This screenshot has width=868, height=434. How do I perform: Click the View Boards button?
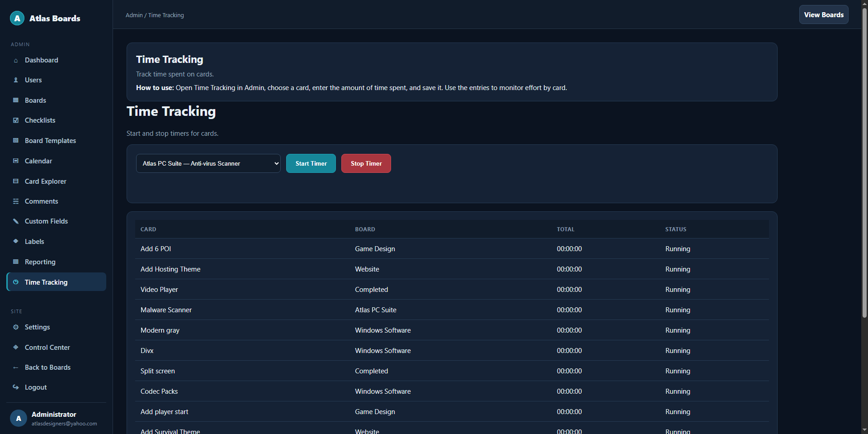click(824, 14)
